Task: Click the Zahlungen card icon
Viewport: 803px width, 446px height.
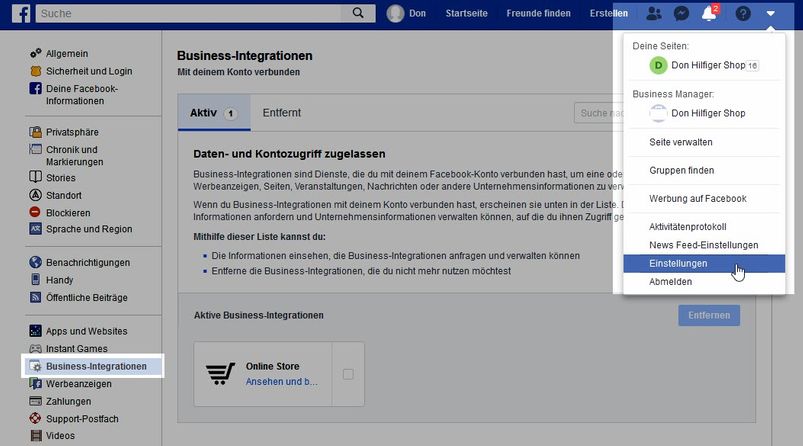Action: 35,401
